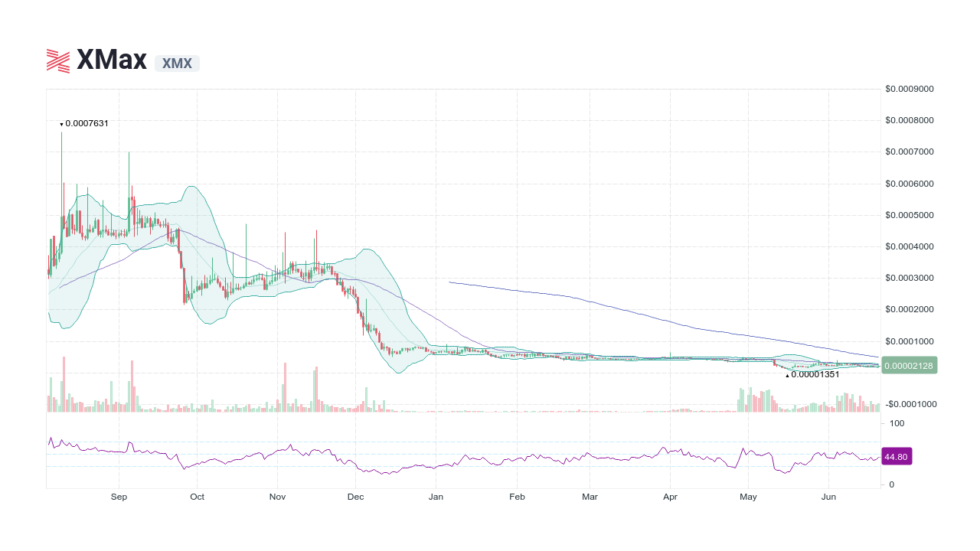
Task: Click the Jun label on the time axis
Action: coord(828,497)
